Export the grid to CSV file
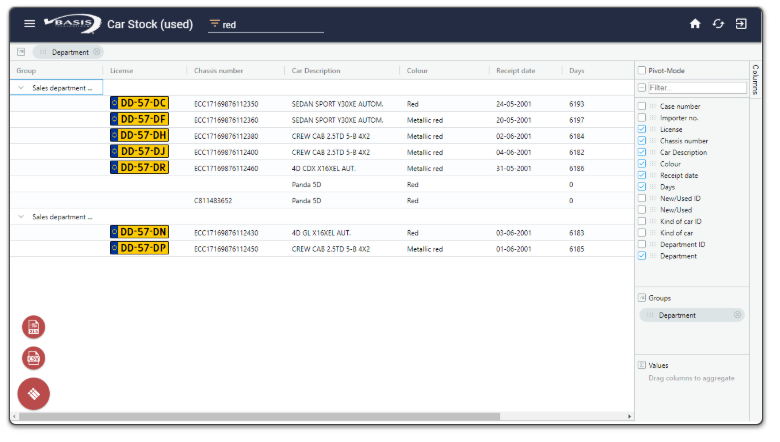780x442 pixels. click(34, 358)
